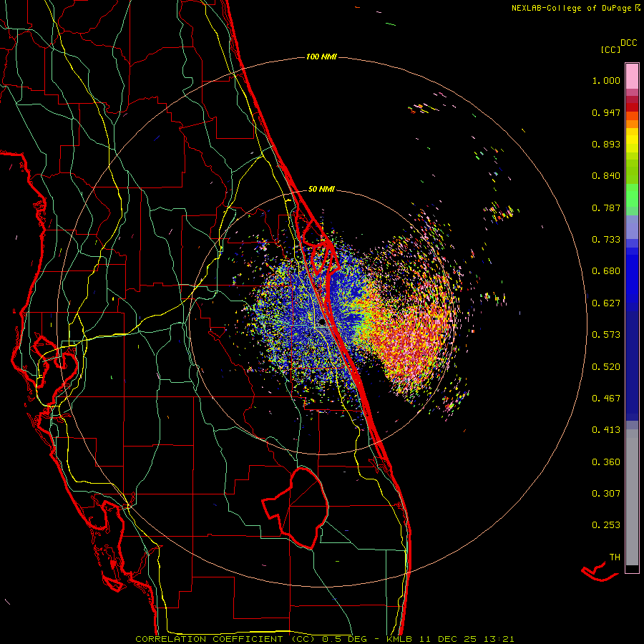This screenshot has height=644, width=644.
Task: Click the pink color band at the top of the scale
Action: 632,77
